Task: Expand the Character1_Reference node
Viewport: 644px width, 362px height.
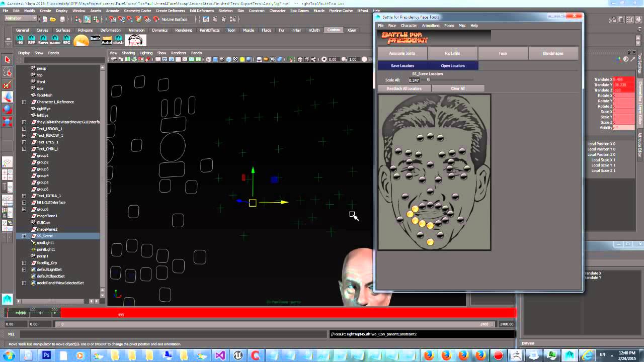Action: (24, 102)
